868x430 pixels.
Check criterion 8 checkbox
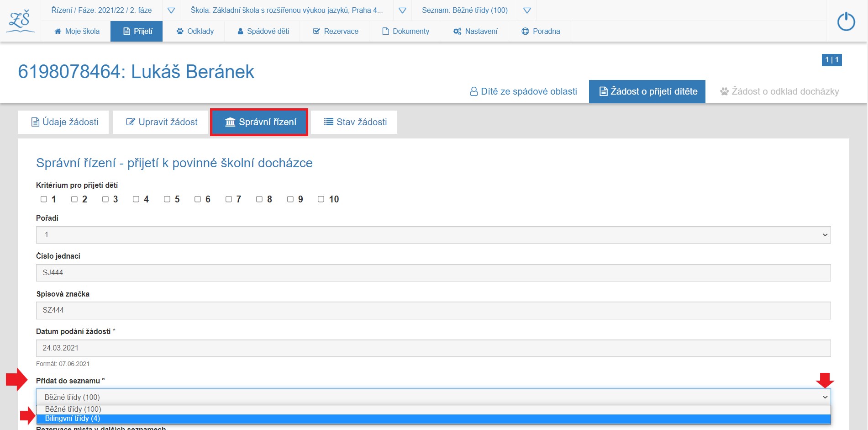[x=259, y=199]
